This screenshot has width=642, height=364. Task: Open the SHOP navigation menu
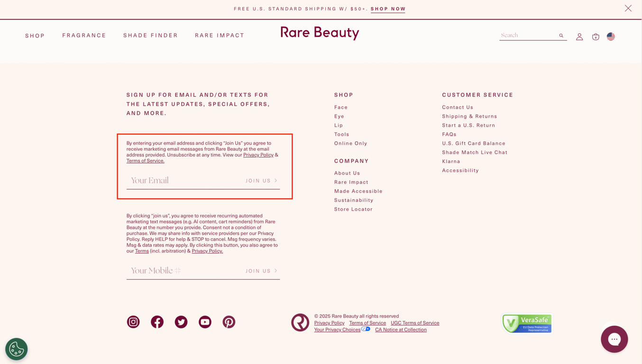[35, 36]
